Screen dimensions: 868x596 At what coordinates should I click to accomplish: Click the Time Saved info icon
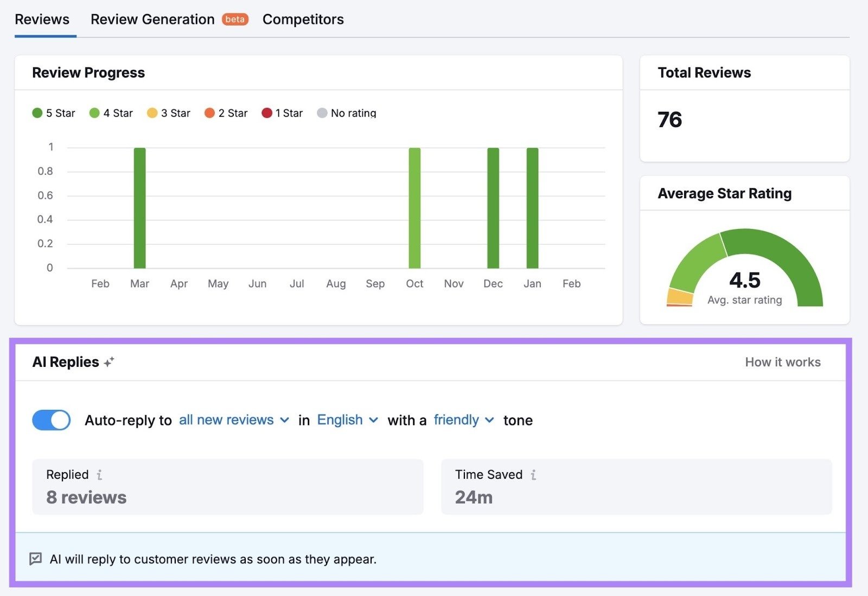click(533, 474)
